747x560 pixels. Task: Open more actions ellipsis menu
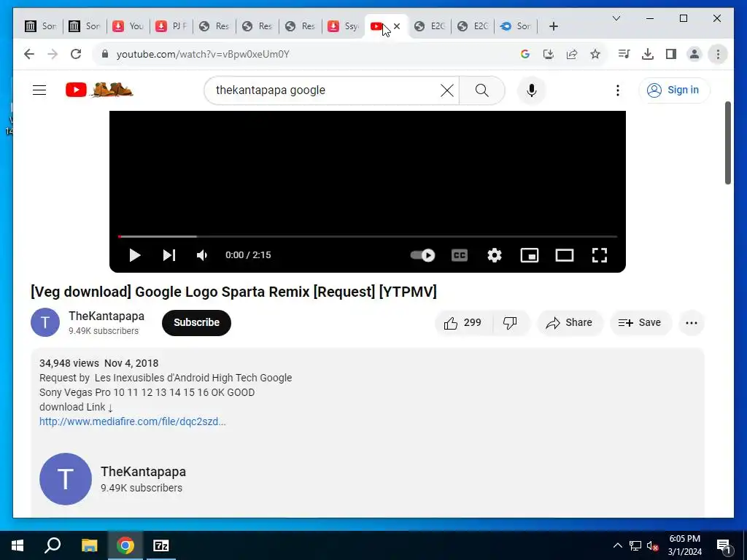point(692,323)
